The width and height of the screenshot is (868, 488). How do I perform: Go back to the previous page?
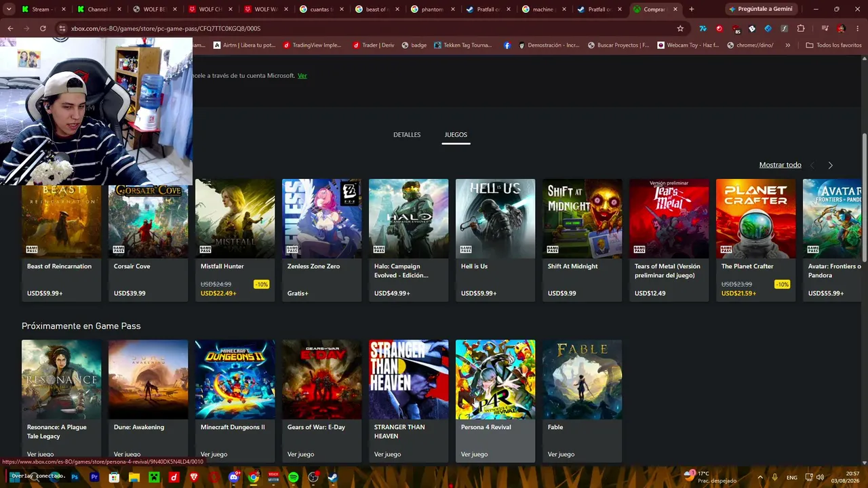[10, 28]
